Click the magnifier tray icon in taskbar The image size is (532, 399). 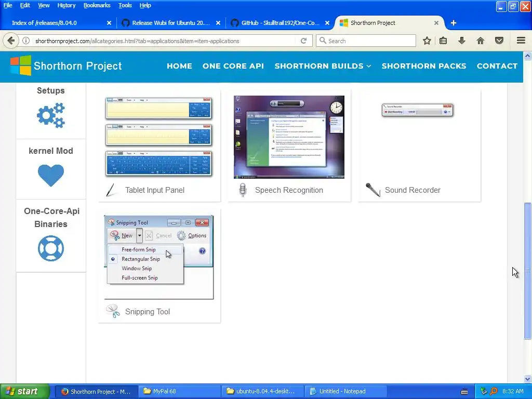click(x=494, y=391)
